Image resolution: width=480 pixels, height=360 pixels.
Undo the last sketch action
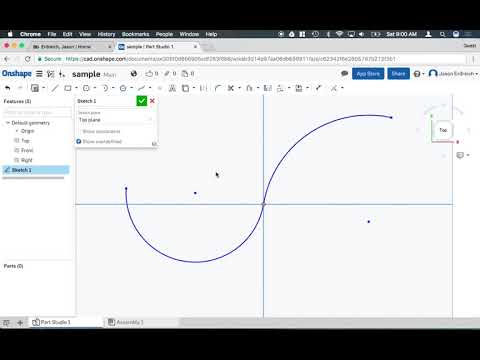[8, 88]
